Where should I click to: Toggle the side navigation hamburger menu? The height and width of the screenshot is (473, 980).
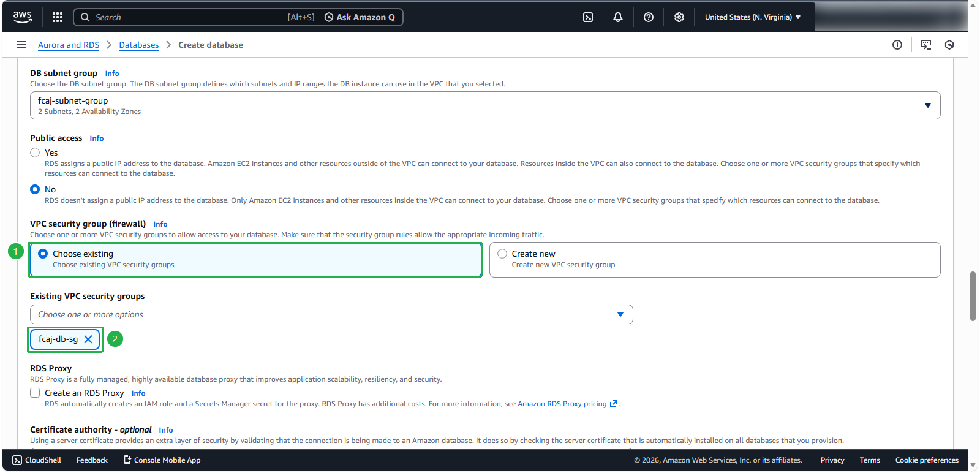[x=21, y=45]
